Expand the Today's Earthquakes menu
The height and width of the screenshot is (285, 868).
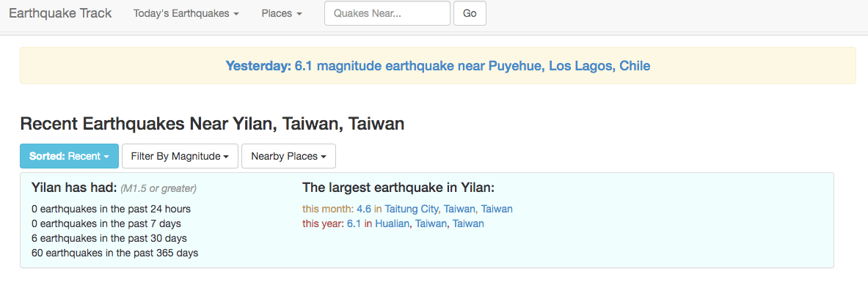click(x=186, y=13)
